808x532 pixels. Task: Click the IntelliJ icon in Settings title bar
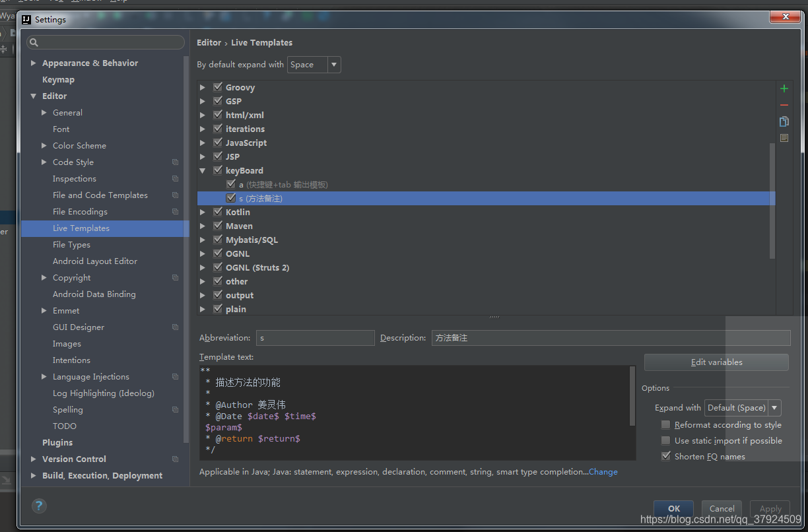coord(26,19)
